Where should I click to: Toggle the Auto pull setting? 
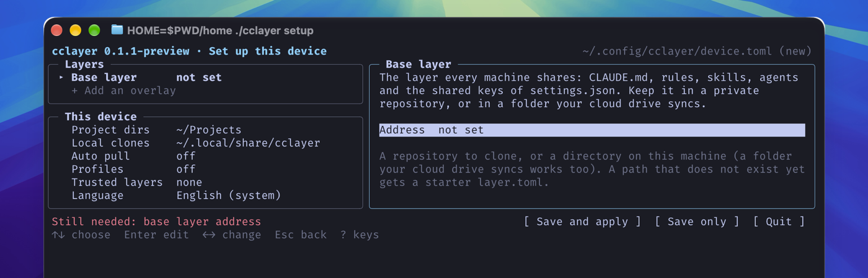[x=205, y=156]
